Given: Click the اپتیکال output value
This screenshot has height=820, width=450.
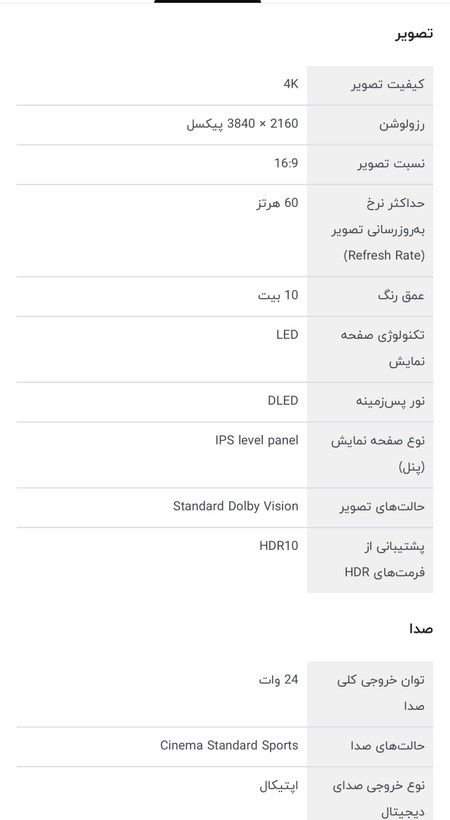Looking at the screenshot, I should [x=279, y=786].
